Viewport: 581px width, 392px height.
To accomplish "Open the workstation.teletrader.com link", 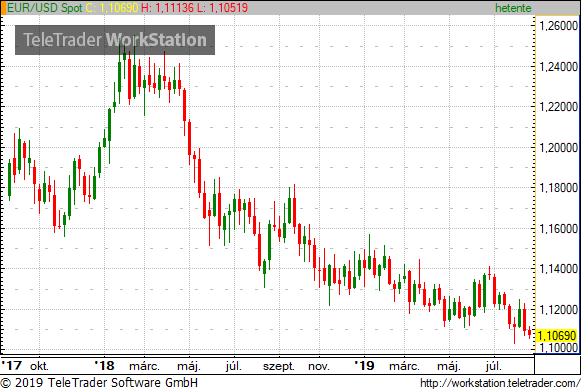I will click(x=500, y=383).
